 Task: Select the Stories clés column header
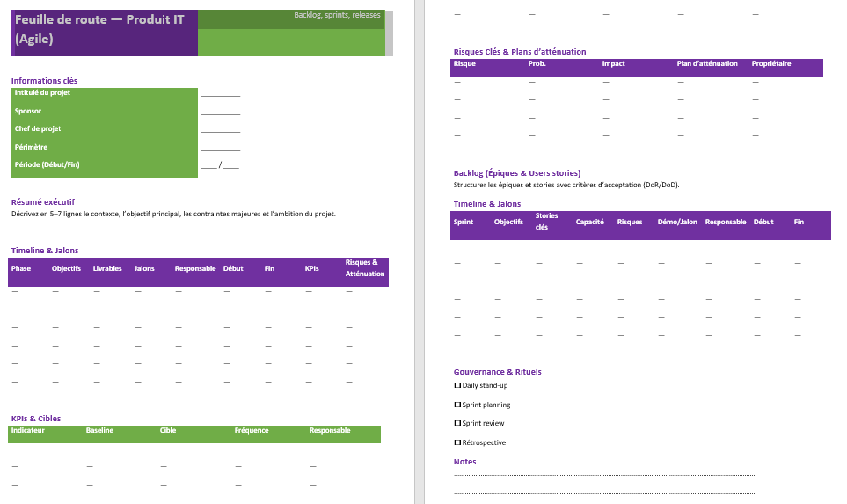546,221
